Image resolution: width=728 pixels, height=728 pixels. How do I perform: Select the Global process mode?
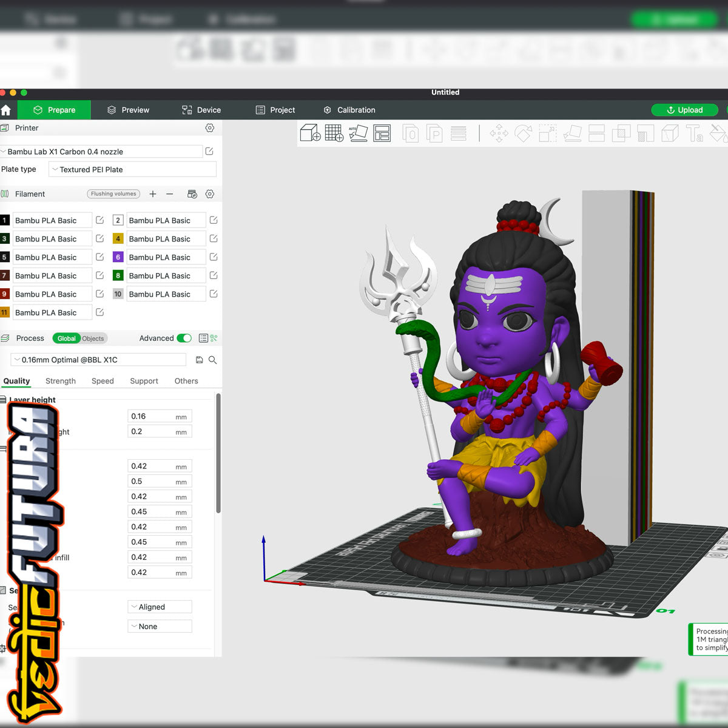click(66, 339)
